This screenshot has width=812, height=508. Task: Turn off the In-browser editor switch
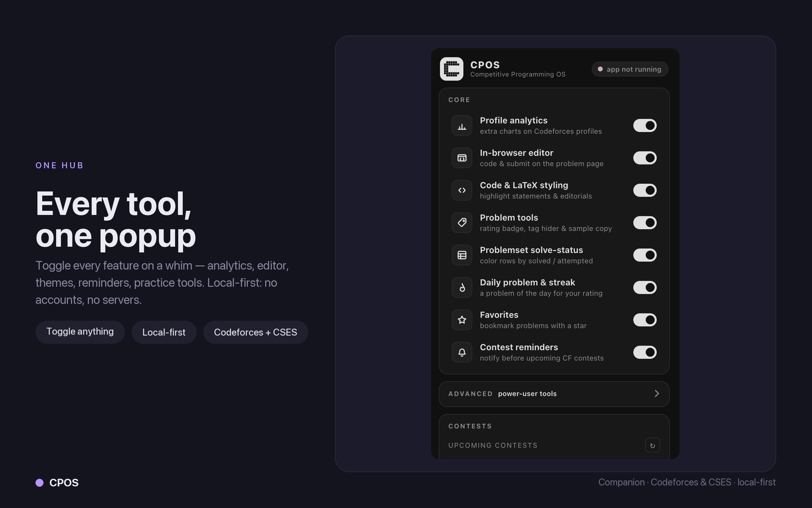[645, 158]
